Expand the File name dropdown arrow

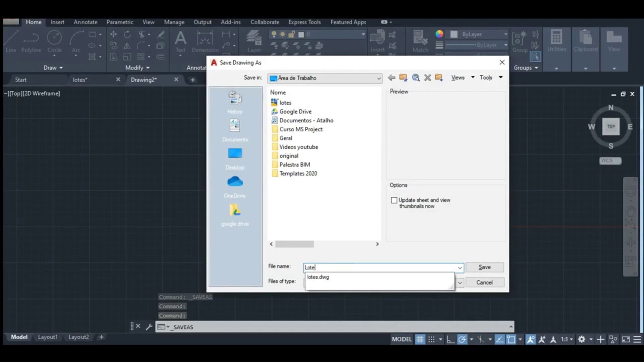click(459, 268)
